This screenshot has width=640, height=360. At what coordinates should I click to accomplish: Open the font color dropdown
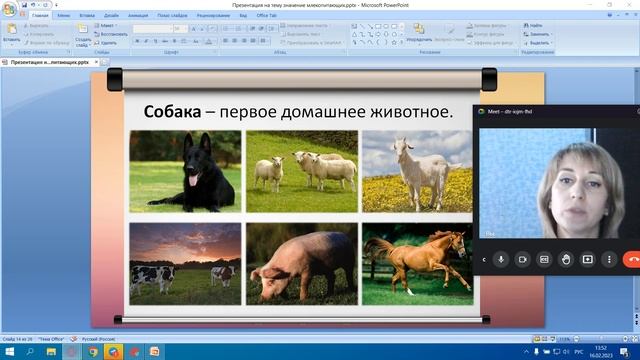pos(209,41)
